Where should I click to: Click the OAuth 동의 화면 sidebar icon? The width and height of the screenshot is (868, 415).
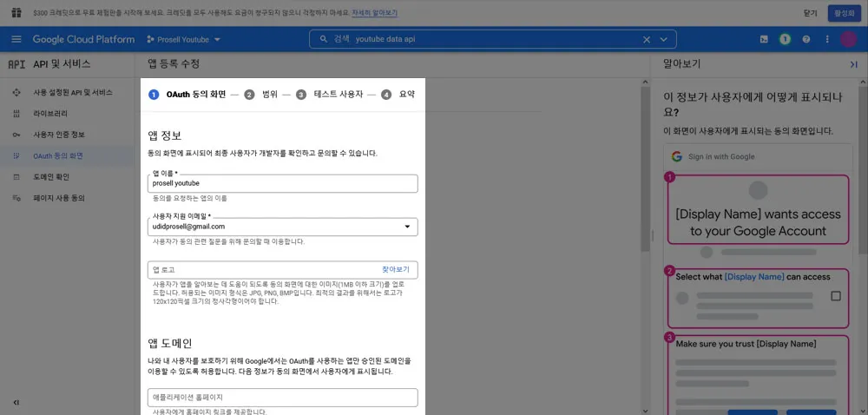point(16,155)
